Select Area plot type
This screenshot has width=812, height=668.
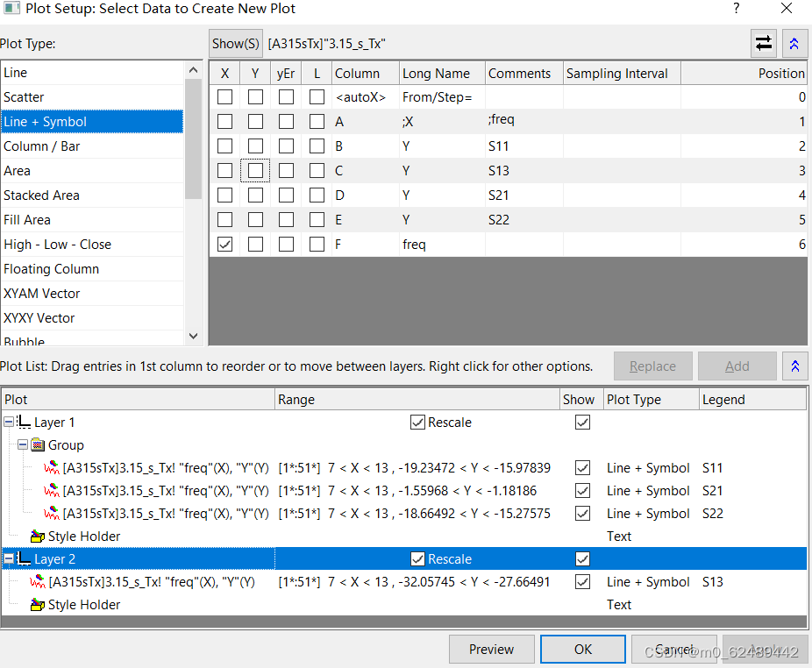point(92,170)
